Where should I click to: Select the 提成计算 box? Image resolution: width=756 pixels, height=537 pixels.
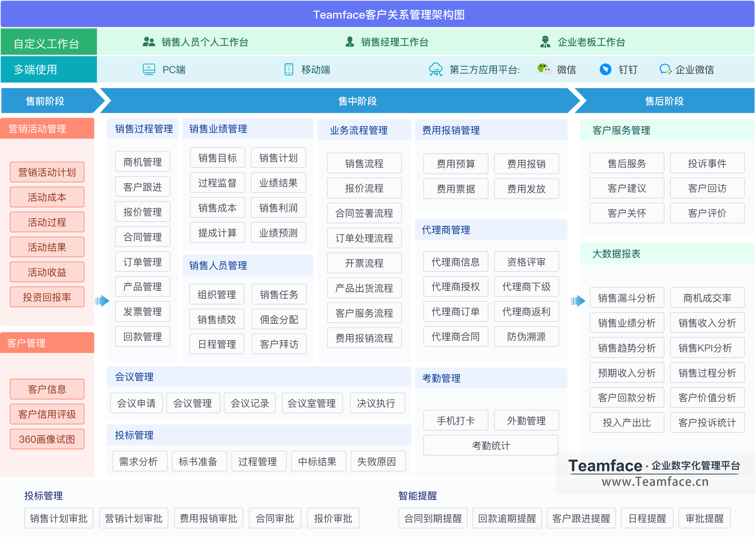218,233
